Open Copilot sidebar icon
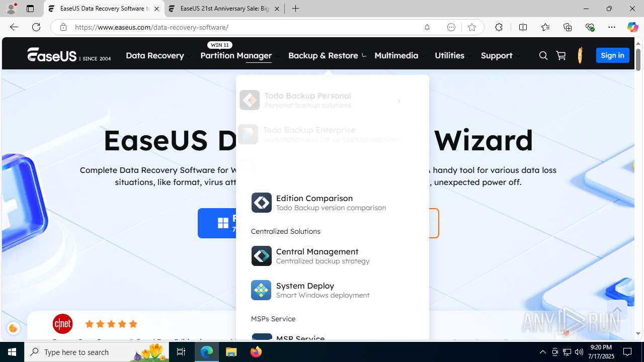Image resolution: width=644 pixels, height=362 pixels. [632, 27]
